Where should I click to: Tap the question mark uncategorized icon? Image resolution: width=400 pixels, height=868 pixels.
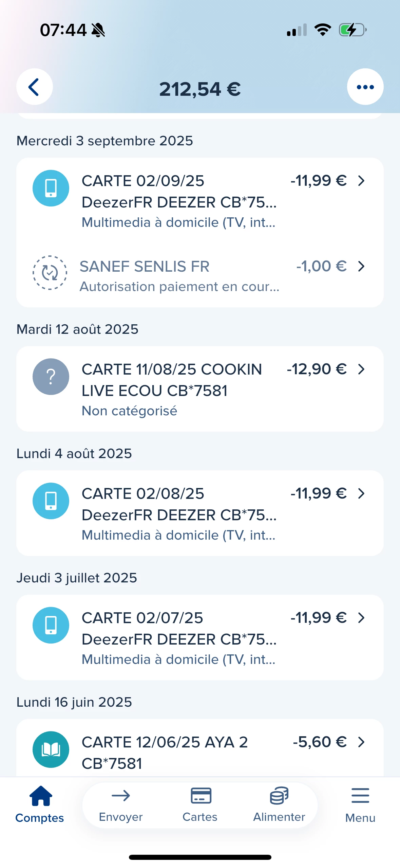(x=51, y=377)
